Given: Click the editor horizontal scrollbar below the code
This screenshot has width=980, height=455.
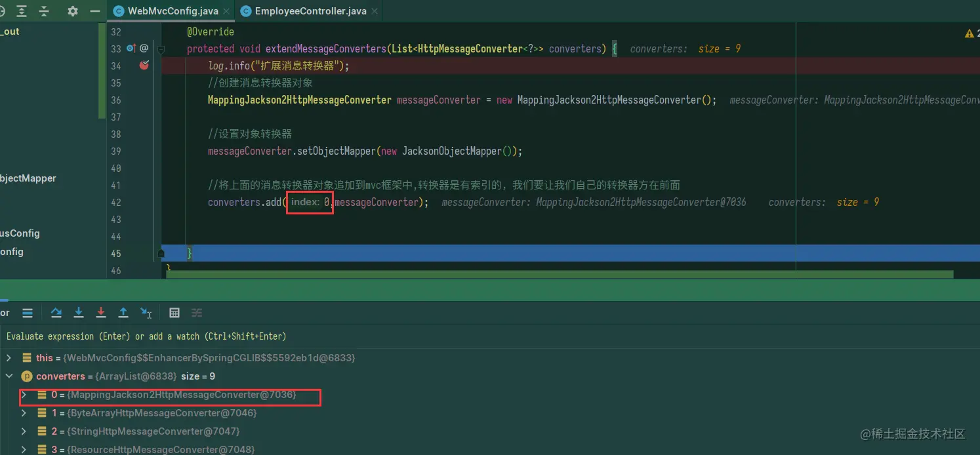Looking at the screenshot, I should coord(560,274).
